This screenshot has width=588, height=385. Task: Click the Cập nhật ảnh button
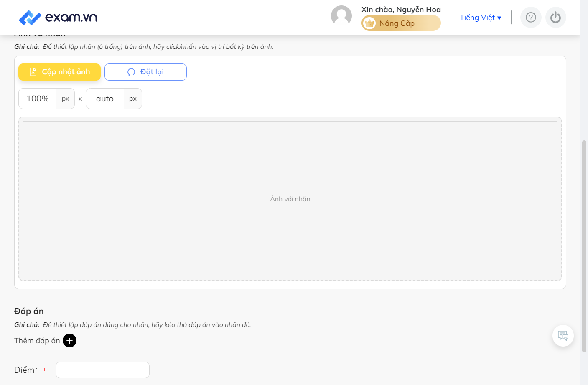point(60,72)
